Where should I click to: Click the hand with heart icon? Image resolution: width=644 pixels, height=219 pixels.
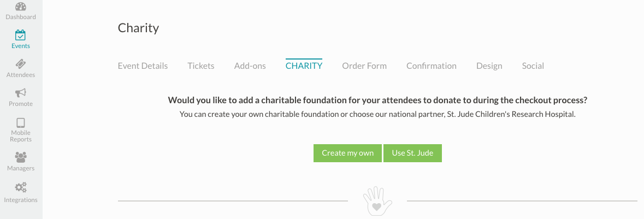pos(377,202)
